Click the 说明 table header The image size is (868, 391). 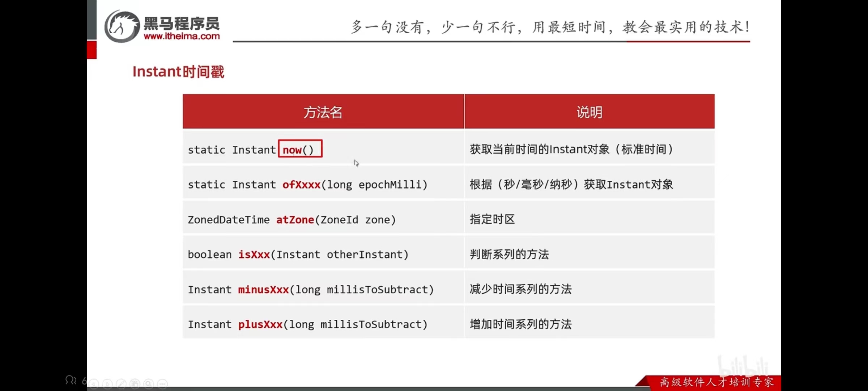589,112
